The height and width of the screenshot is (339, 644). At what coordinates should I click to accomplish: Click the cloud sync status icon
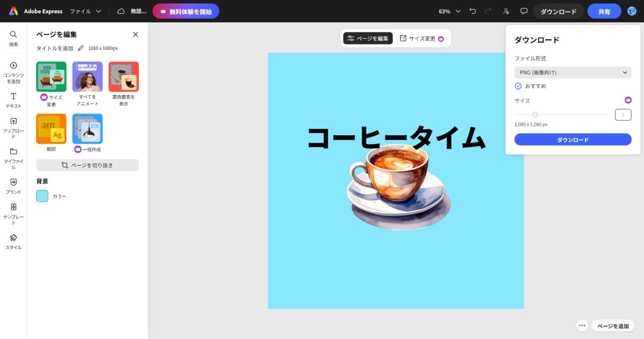click(121, 11)
